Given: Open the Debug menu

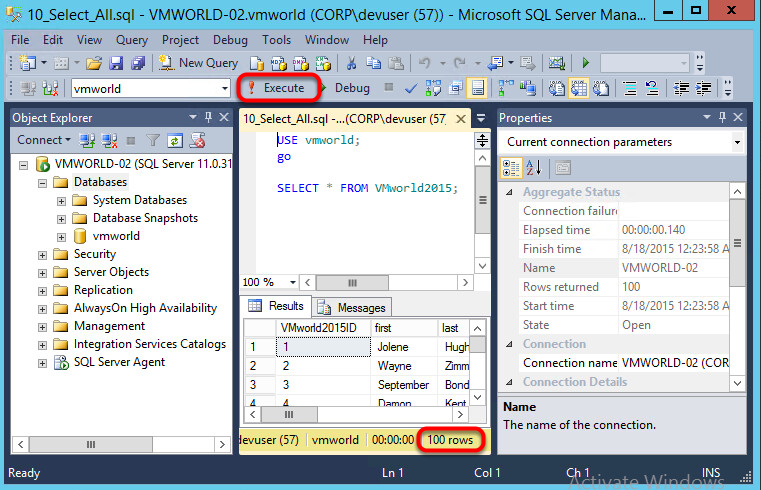Looking at the screenshot, I should (x=230, y=40).
